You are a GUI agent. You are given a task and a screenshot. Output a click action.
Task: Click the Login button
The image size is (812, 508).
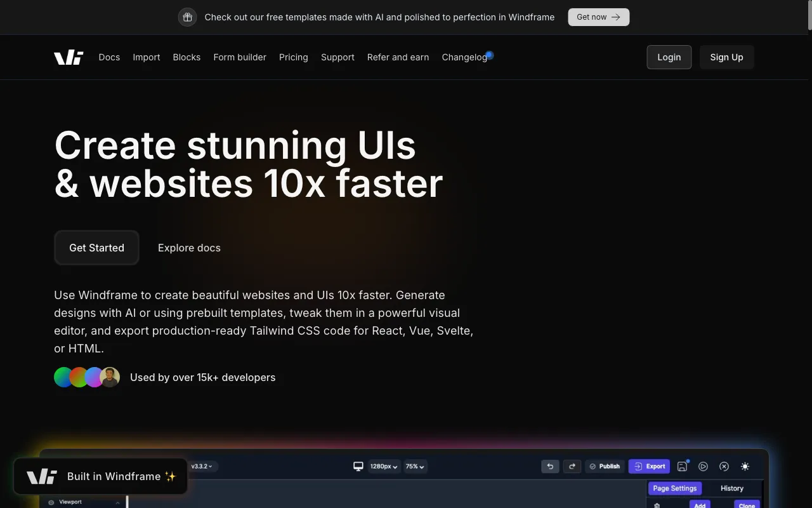click(669, 57)
